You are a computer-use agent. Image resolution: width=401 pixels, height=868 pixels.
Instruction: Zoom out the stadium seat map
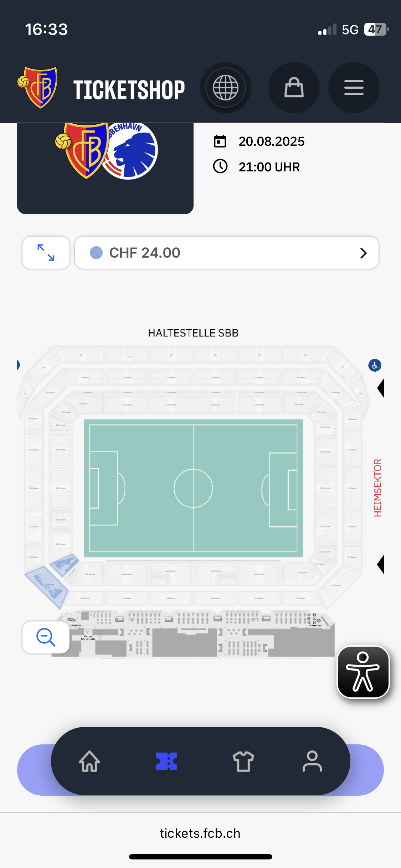pyautogui.click(x=46, y=637)
